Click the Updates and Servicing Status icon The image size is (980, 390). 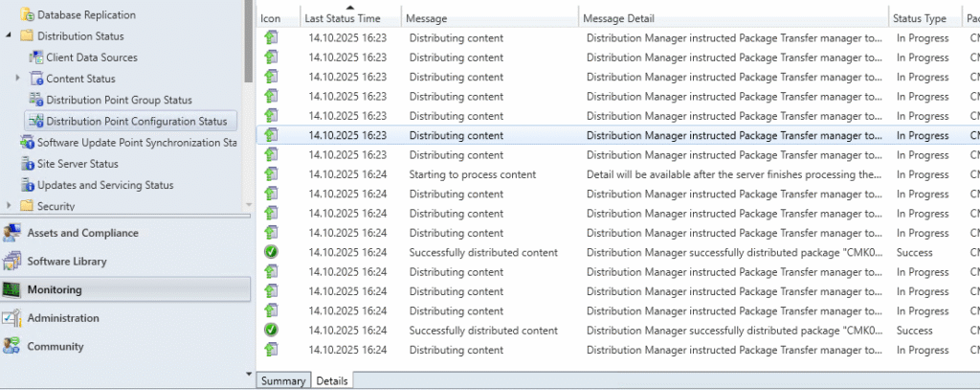(x=27, y=185)
